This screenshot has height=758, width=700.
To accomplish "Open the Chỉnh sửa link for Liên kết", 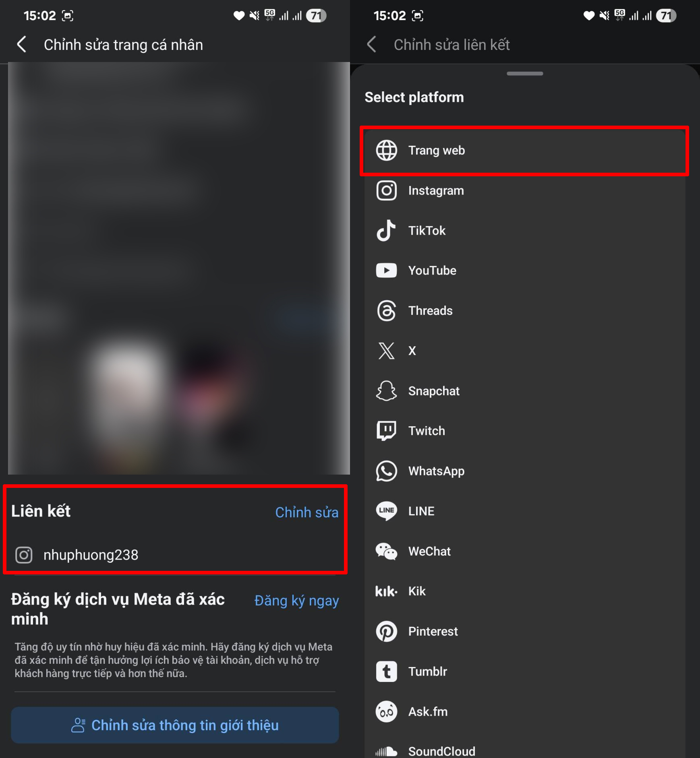I will click(307, 512).
